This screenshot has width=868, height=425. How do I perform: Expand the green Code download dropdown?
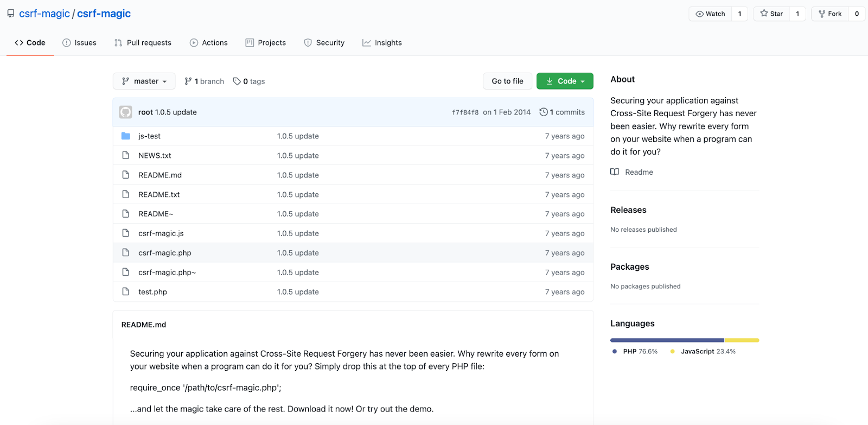pos(565,81)
